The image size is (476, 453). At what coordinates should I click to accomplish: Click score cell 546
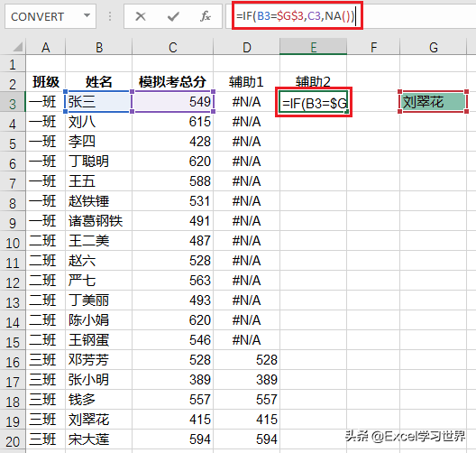click(173, 340)
